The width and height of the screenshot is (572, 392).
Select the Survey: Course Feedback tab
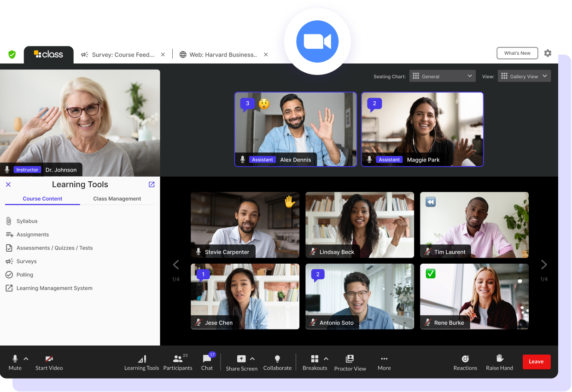[123, 55]
